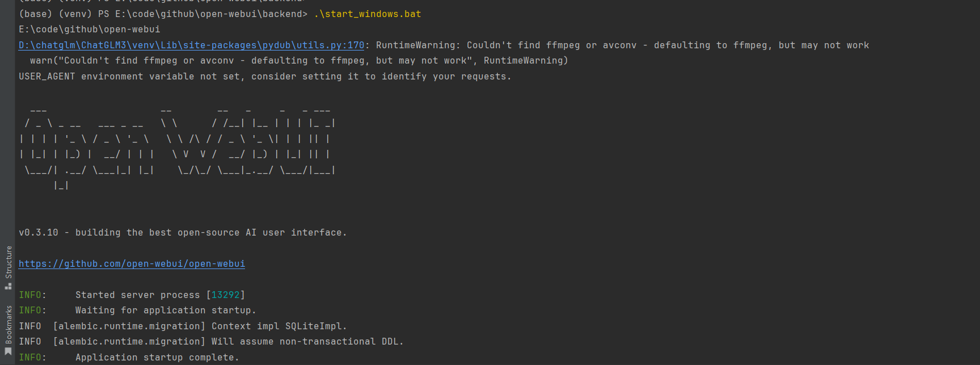980x365 pixels.
Task: Click the Context impl SQLiteImpl log line
Action: coord(278,326)
